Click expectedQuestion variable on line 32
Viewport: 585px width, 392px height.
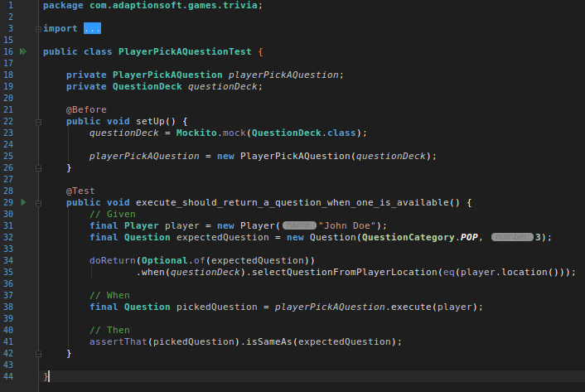point(222,237)
